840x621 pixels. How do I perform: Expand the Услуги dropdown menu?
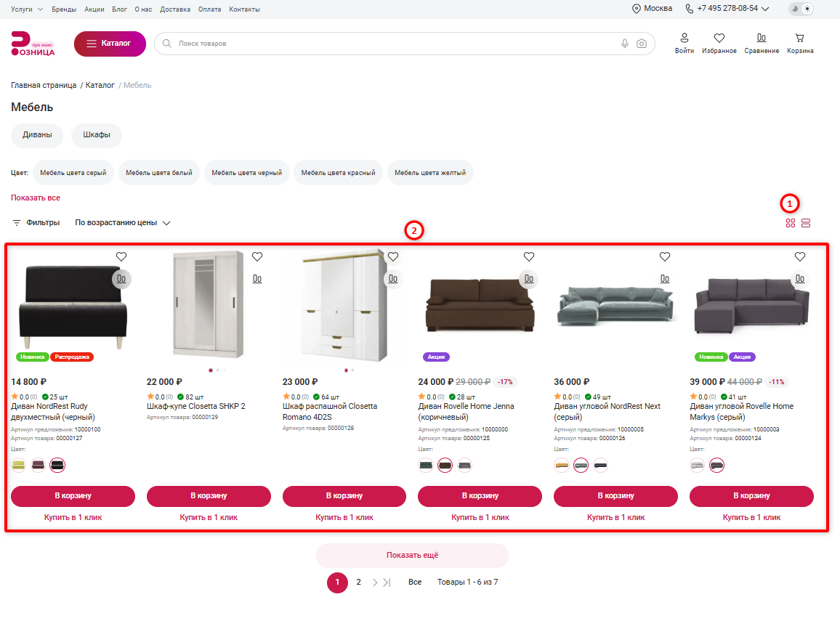pyautogui.click(x=27, y=9)
